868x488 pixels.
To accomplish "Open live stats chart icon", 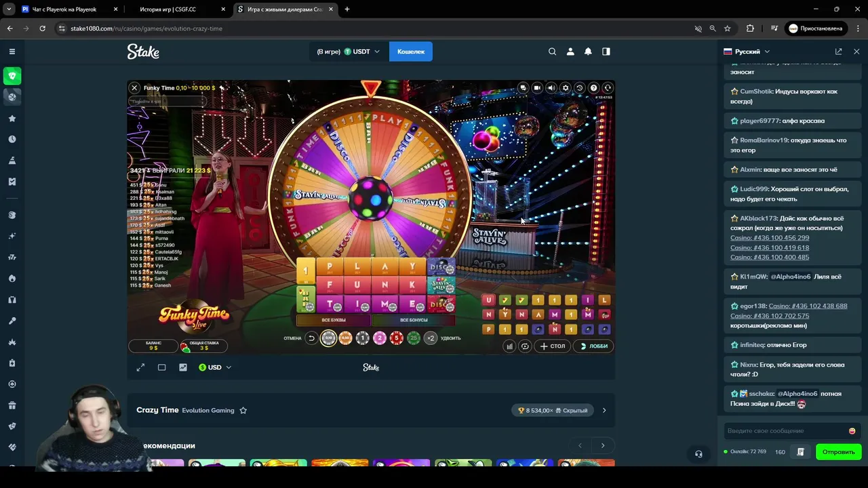I will point(183,367).
